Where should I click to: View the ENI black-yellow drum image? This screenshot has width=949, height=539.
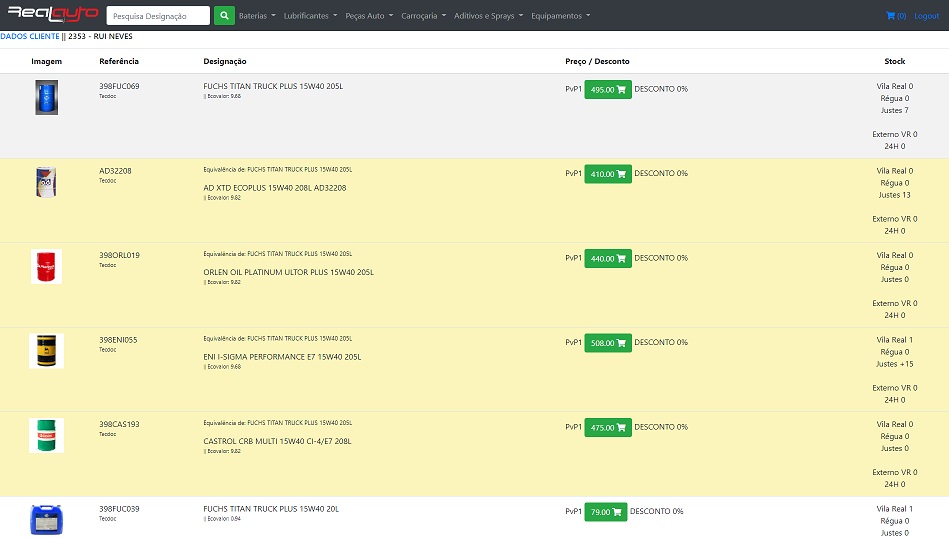(47, 351)
